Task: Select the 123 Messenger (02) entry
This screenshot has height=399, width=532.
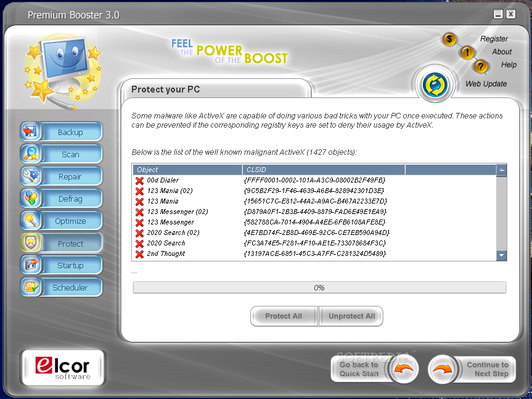Action: click(x=178, y=212)
